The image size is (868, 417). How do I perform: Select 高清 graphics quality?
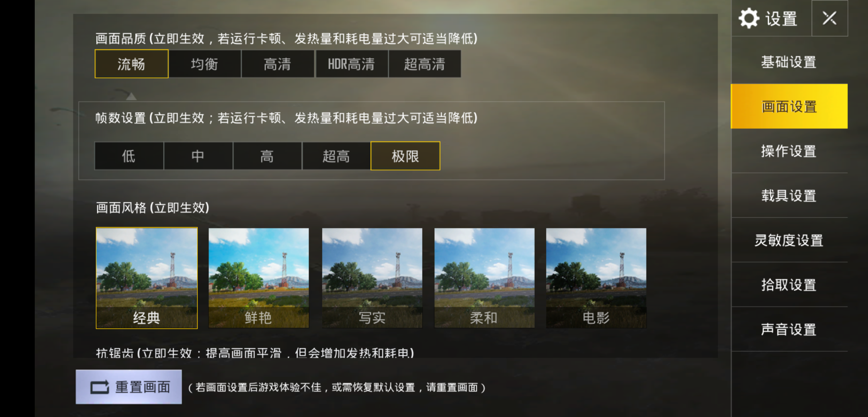pyautogui.click(x=278, y=64)
